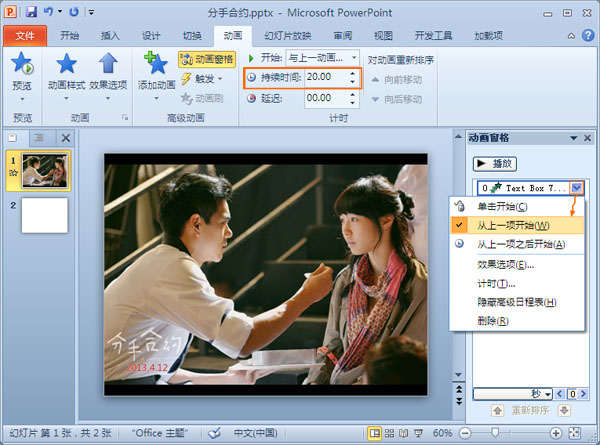The image size is (600, 445).
Task: Select slide 2 blank thumbnail
Action: [45, 215]
